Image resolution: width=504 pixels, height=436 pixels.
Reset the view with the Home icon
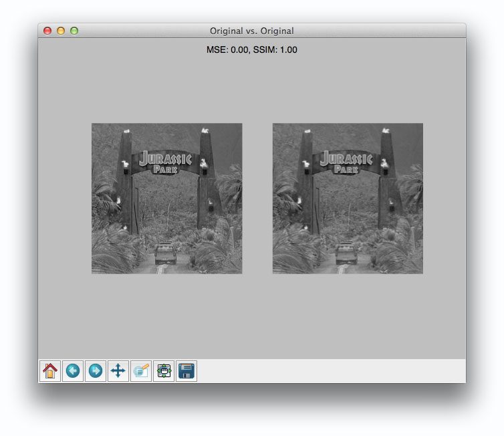click(50, 370)
